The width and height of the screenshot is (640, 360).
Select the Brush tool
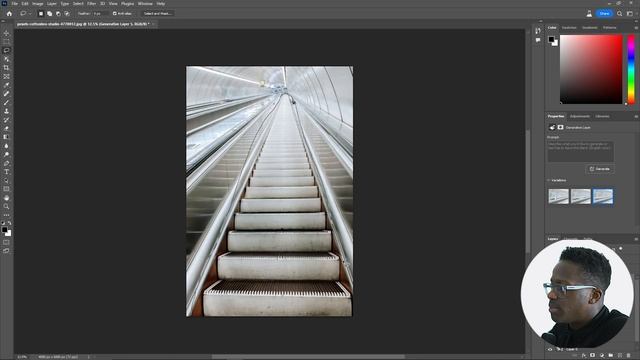pos(7,102)
